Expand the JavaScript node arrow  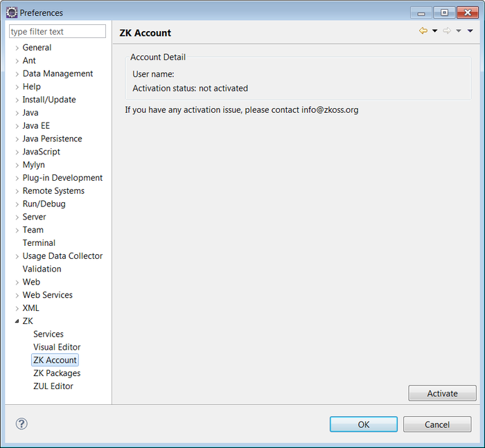pyautogui.click(x=17, y=152)
